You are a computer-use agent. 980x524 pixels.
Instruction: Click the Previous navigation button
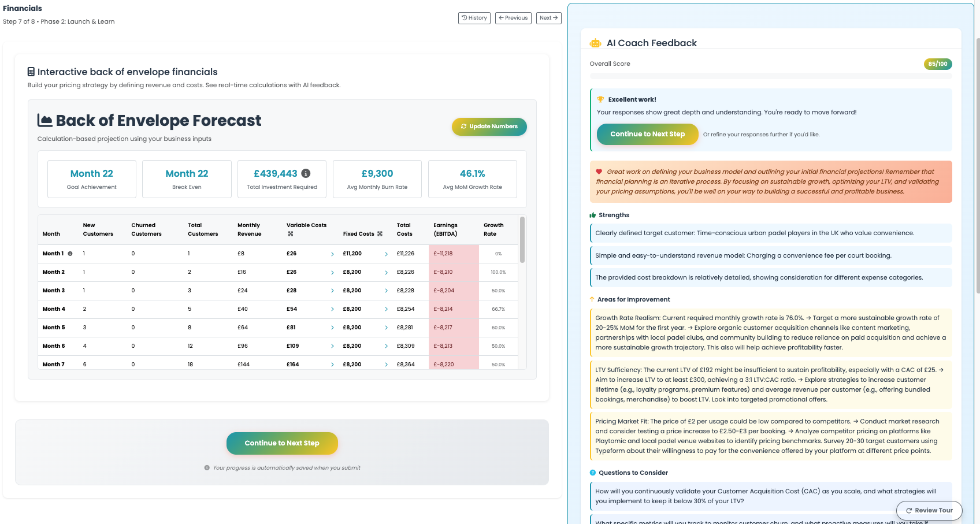pos(513,18)
